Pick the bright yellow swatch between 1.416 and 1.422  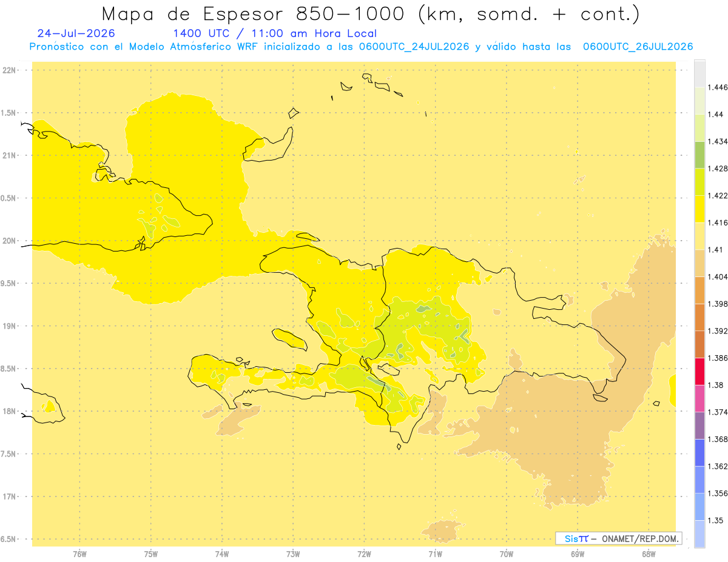(x=699, y=209)
